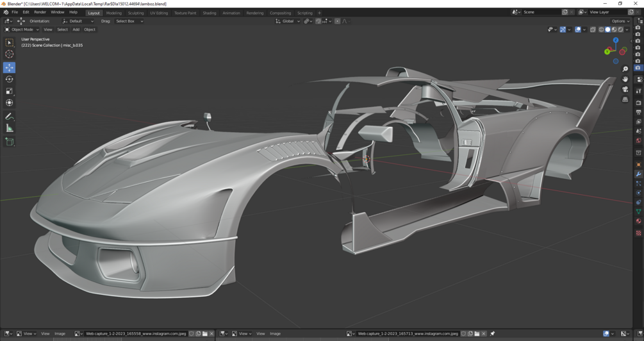Screen dimensions: 644x341
Task: Open Orientation Default dropdown
Action: coord(78,21)
